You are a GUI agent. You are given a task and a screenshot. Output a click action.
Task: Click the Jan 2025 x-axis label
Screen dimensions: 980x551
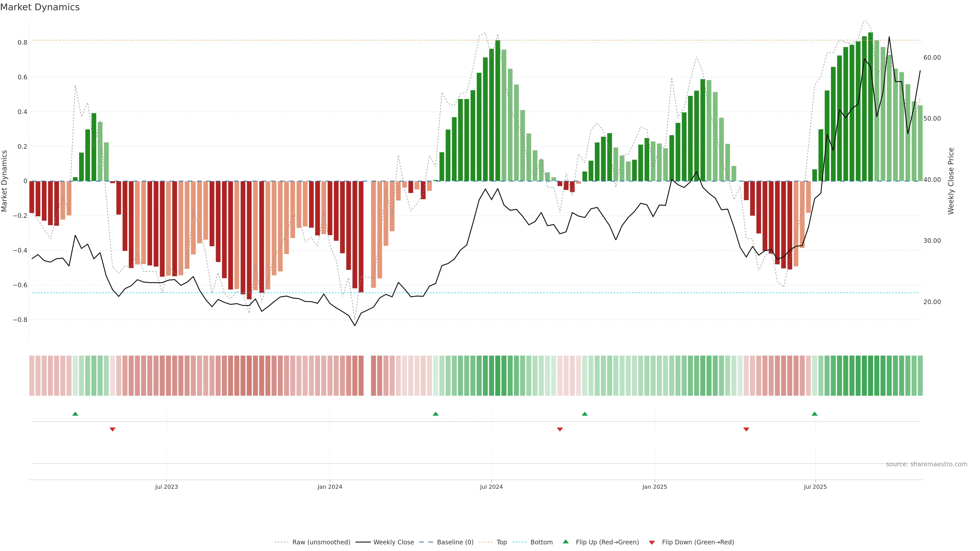point(654,487)
